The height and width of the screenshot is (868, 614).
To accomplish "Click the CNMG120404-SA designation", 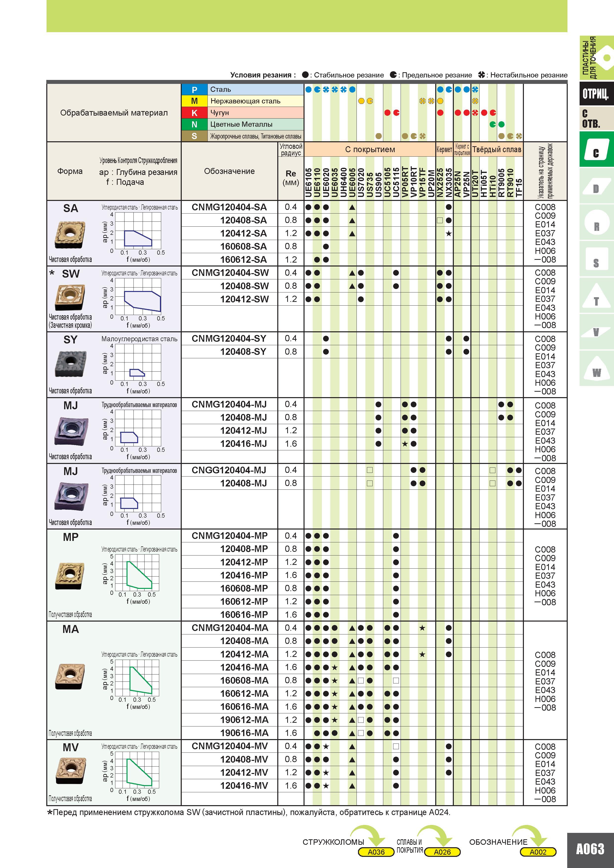I will (x=229, y=207).
